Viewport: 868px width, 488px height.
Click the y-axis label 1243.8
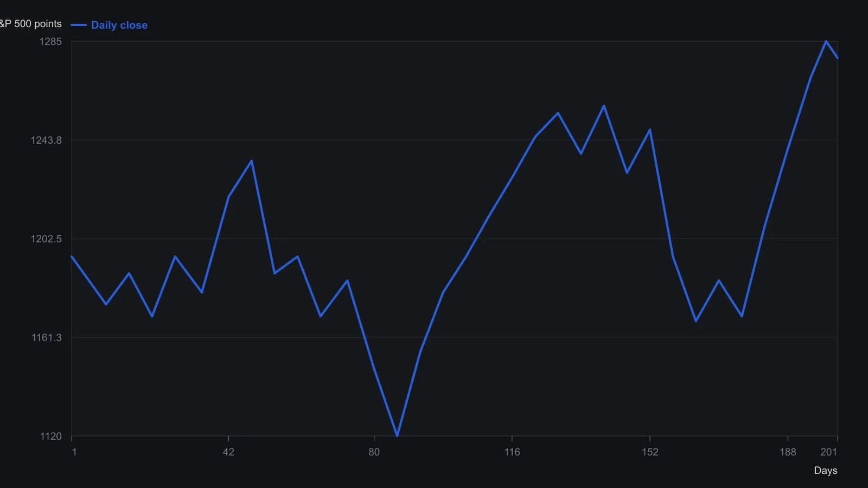click(46, 140)
